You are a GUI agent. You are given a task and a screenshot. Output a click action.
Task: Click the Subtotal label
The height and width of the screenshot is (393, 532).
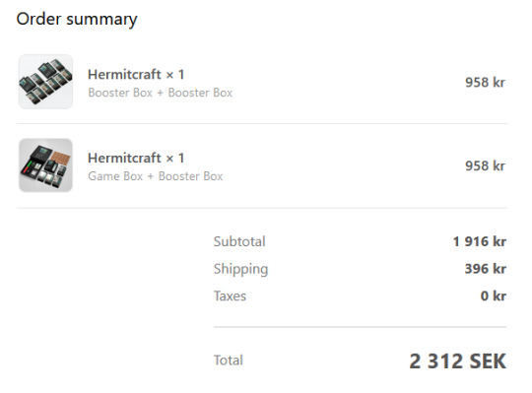coord(239,241)
